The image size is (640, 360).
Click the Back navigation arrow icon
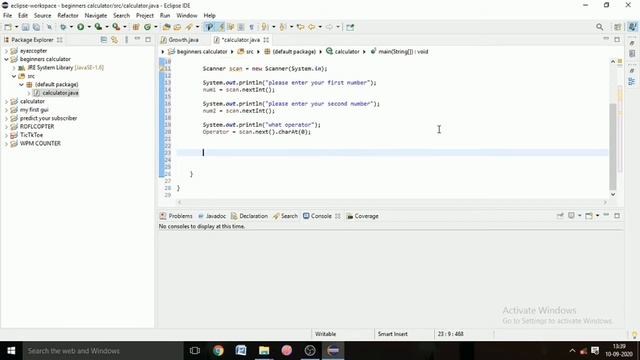[x=312, y=27]
